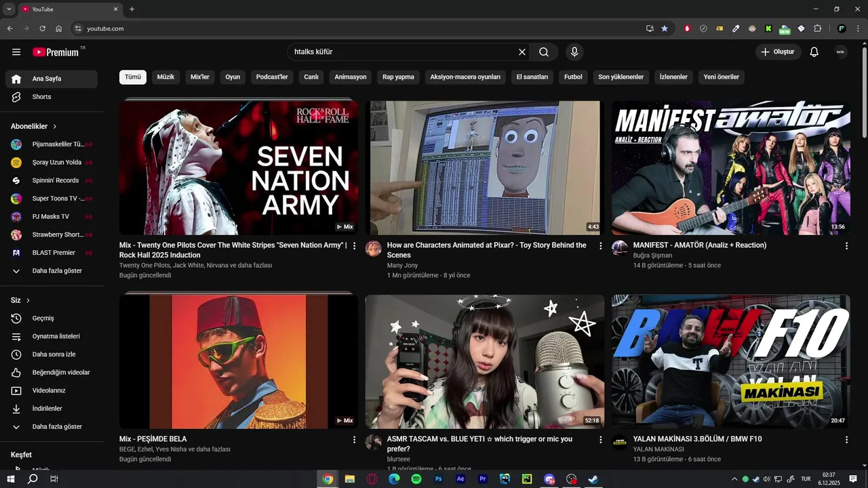Expand Daha fazla göster under Abonelikler
The width and height of the screenshot is (868, 488).
(52, 271)
